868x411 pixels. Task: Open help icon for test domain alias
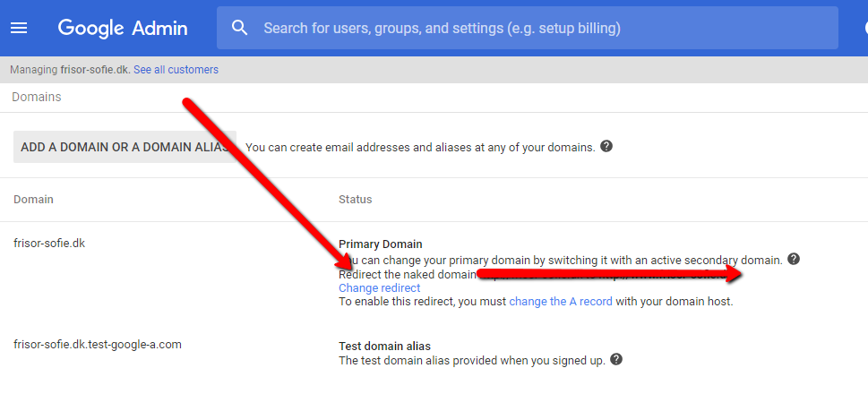pos(615,360)
